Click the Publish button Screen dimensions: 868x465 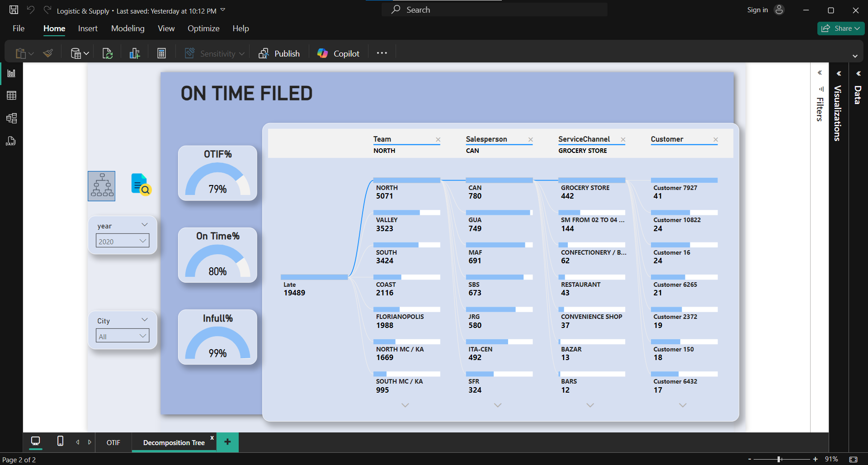(x=279, y=53)
